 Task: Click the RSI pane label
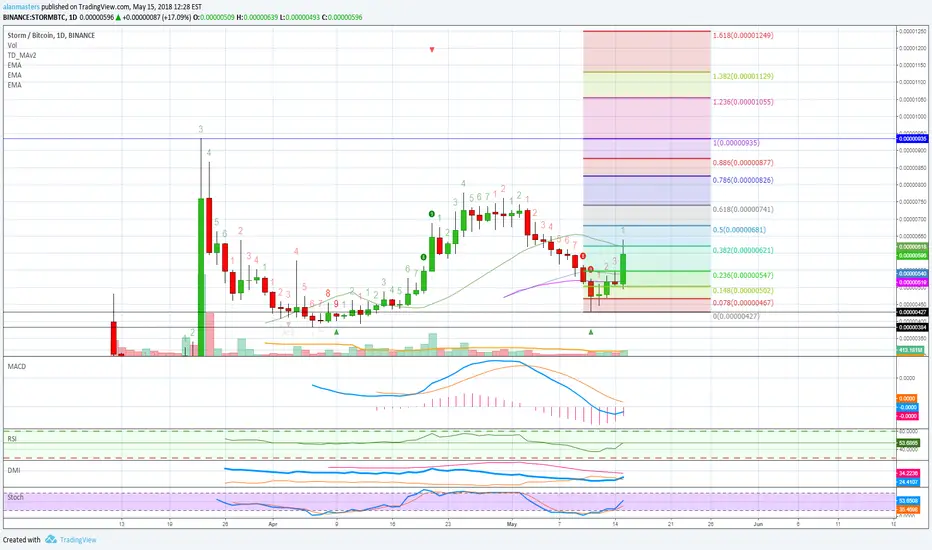click(x=12, y=439)
